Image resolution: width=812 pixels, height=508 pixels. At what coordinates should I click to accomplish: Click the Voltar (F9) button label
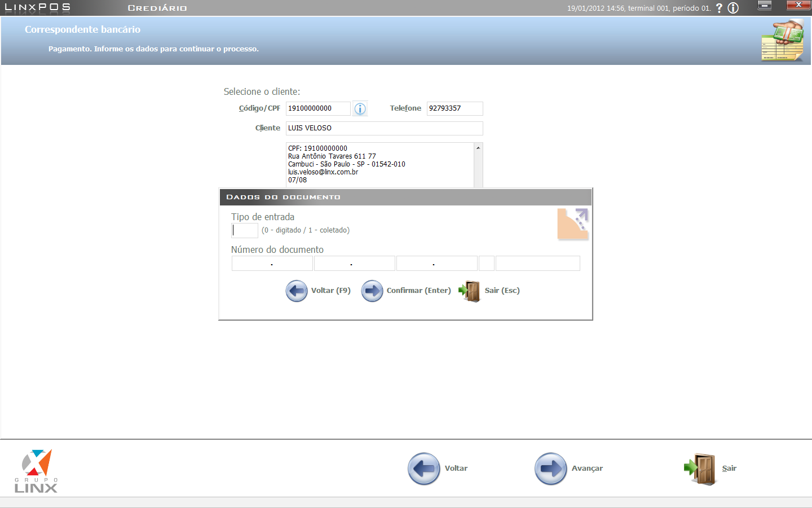(x=331, y=291)
